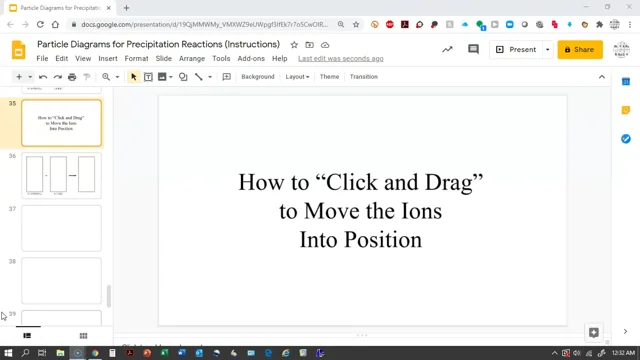This screenshot has width=640, height=360.
Task: Select slide 36 thumbnail with three boxes
Action: pos(62,176)
